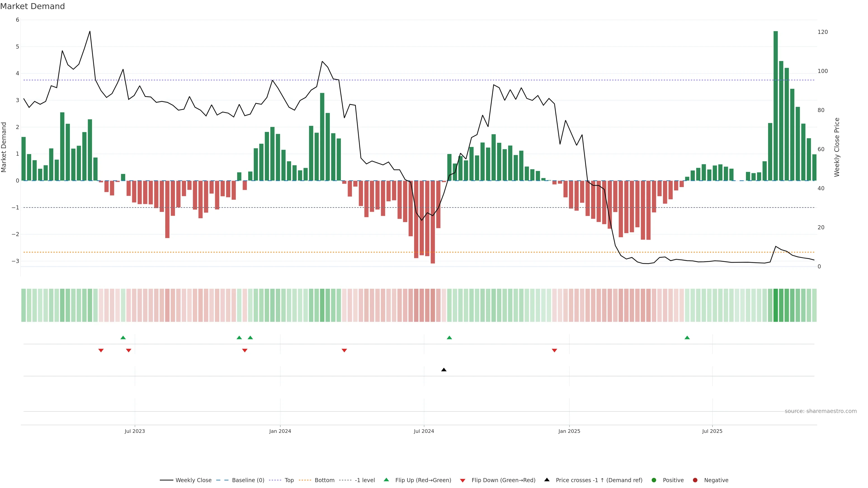Viewport: 868px width, 488px height.
Task: Click the red flip-down triangle after Jan 2024
Action: click(x=344, y=350)
